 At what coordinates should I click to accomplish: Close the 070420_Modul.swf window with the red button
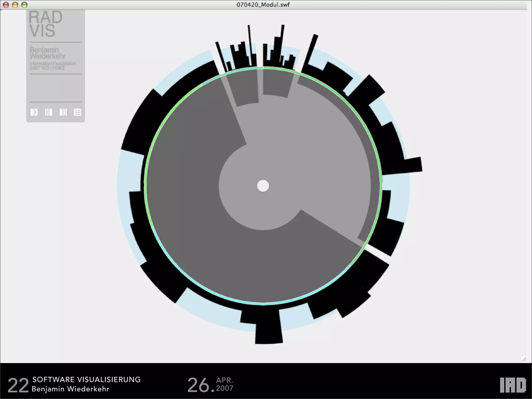coord(6,5)
